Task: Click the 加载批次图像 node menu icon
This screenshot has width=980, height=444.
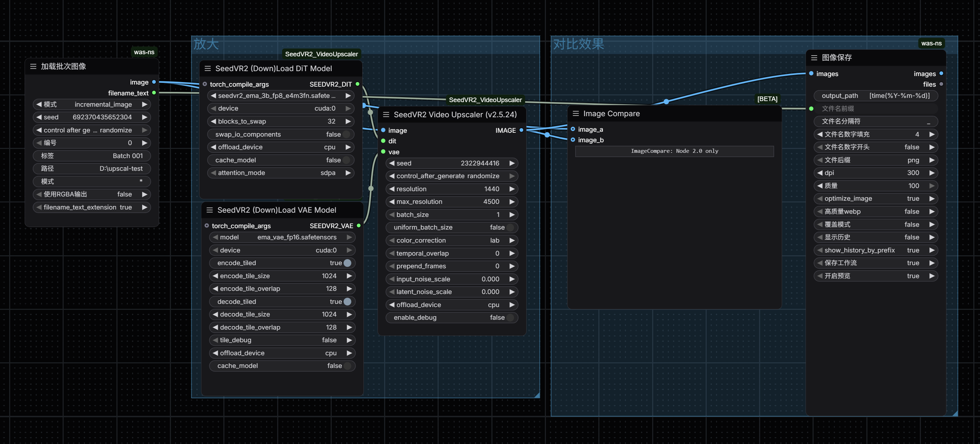Action: click(x=33, y=66)
